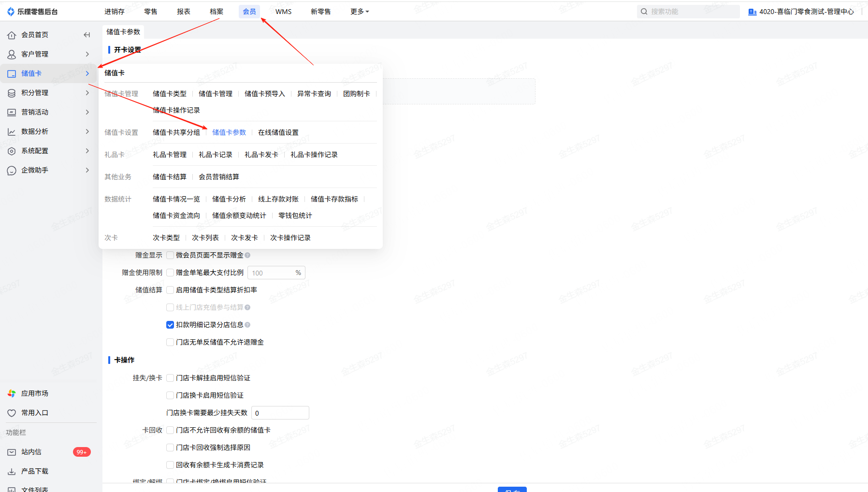Click the 常用入口 heart icon
This screenshot has width=868, height=492.
[12, 413]
